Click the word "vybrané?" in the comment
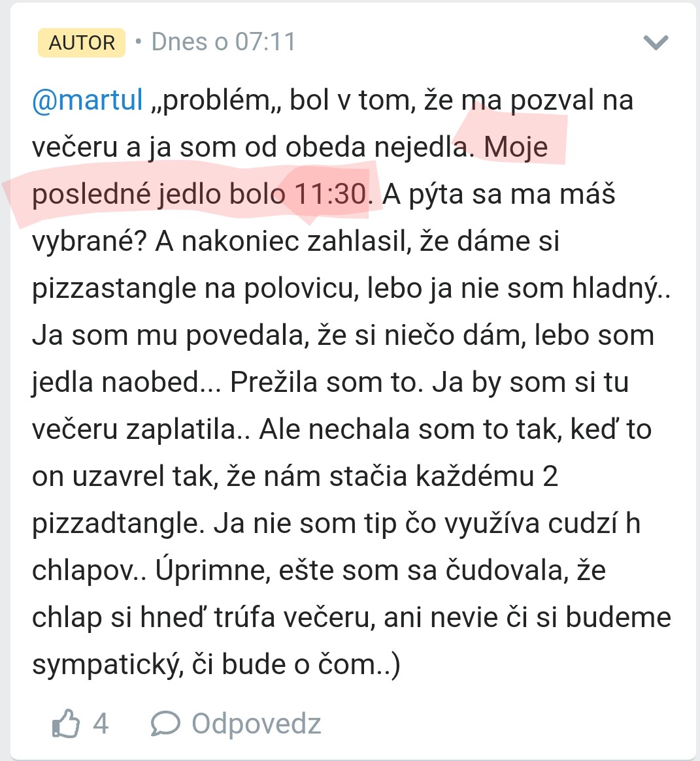Viewport: 700px width, 761px height. [90, 242]
